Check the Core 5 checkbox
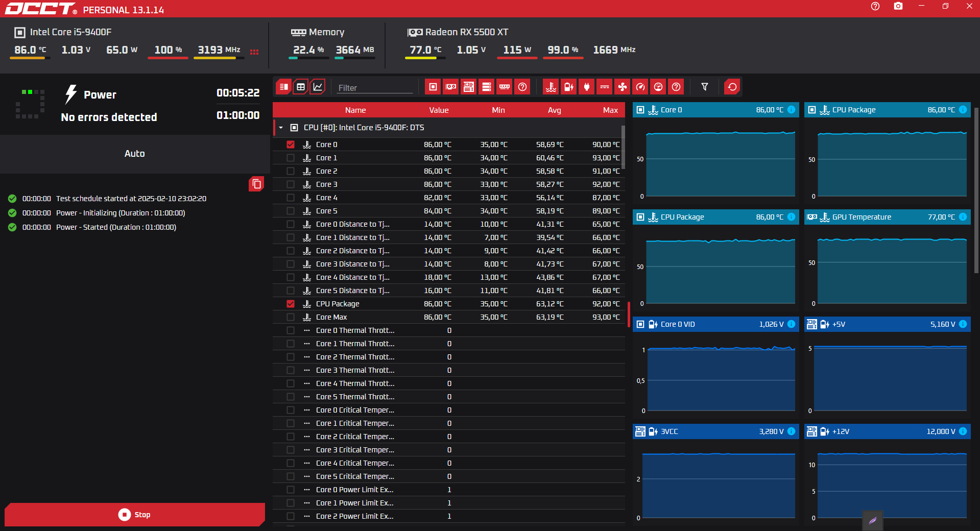 [x=291, y=211]
